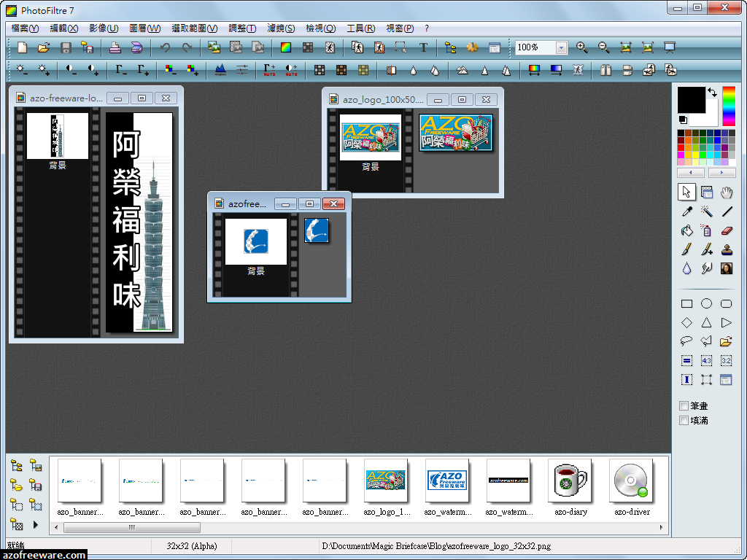Select the Magic Wand tool
The height and width of the screenshot is (560, 747).
coord(707,211)
